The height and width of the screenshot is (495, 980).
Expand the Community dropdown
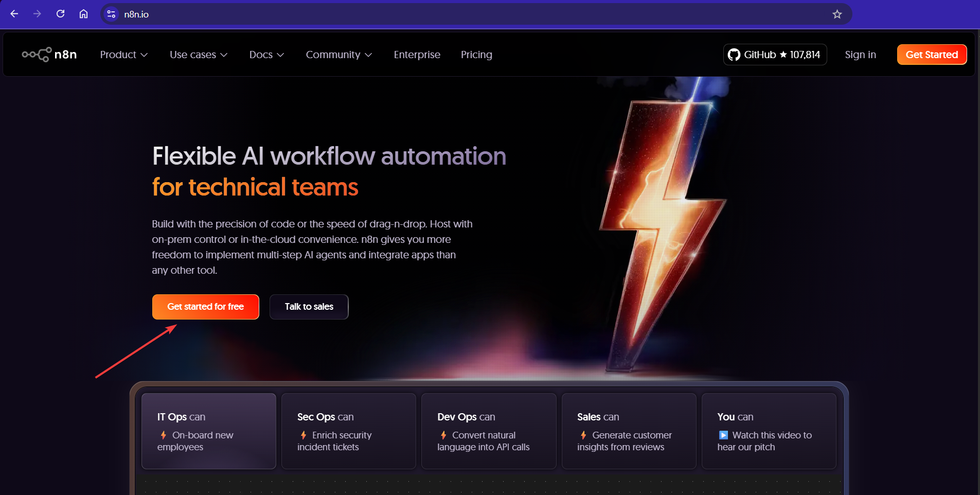click(338, 55)
